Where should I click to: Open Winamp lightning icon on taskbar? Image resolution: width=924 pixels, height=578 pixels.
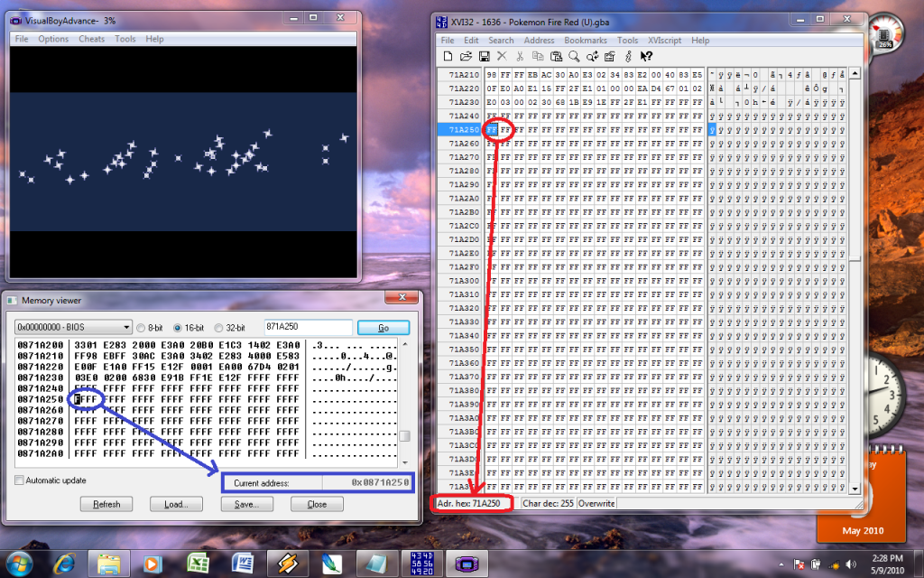coord(288,564)
